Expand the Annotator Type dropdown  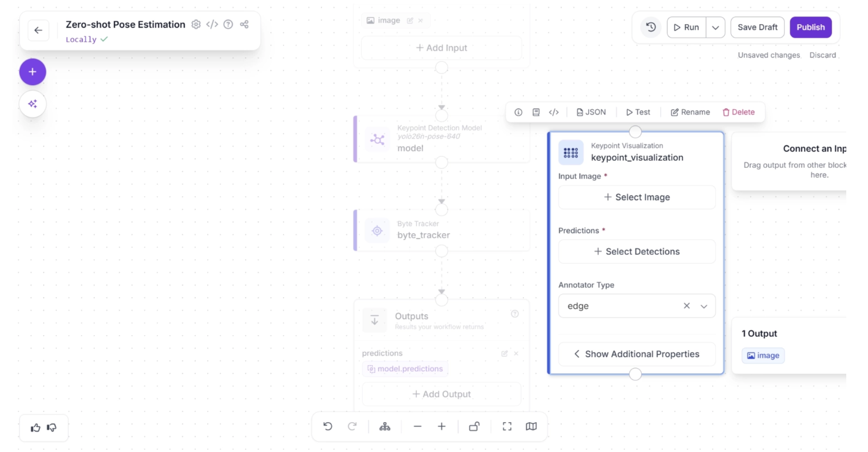704,306
